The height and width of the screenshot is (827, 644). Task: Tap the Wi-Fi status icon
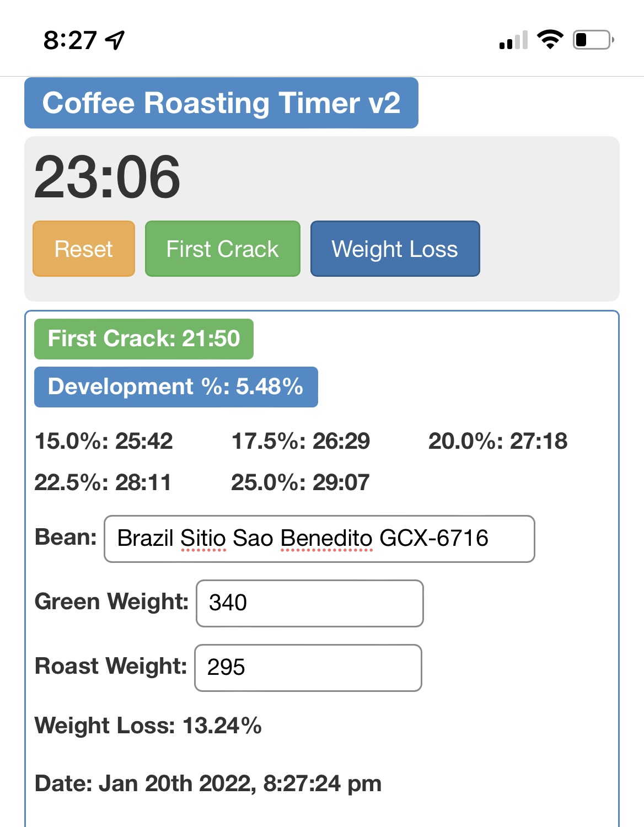550,39
